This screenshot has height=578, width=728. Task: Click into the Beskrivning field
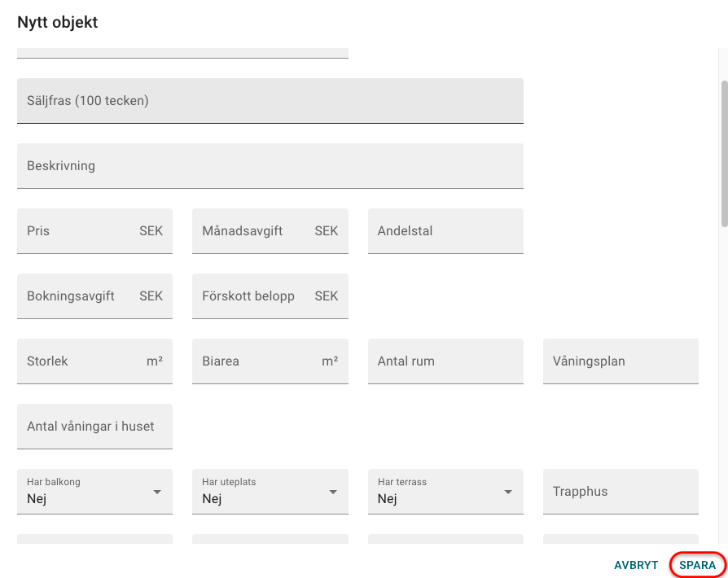point(270,166)
